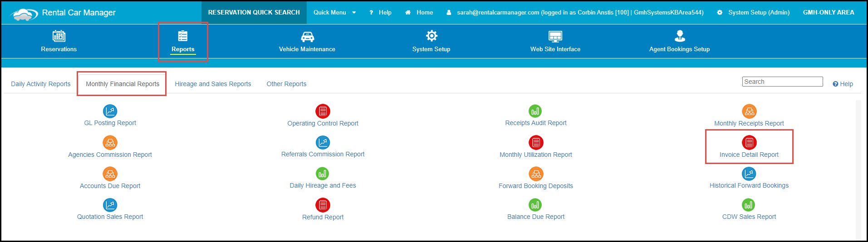The height and width of the screenshot is (242, 868).
Task: Click the Refund Report red icon
Action: click(323, 205)
